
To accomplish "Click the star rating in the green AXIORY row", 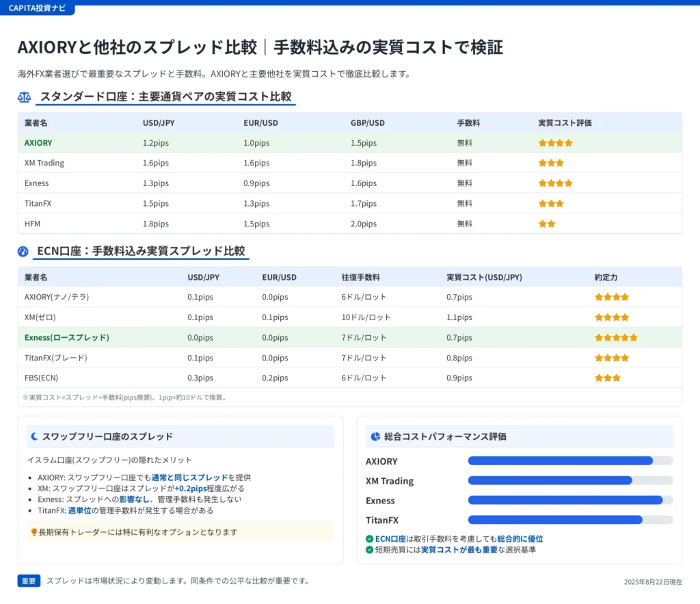I will tap(555, 143).
